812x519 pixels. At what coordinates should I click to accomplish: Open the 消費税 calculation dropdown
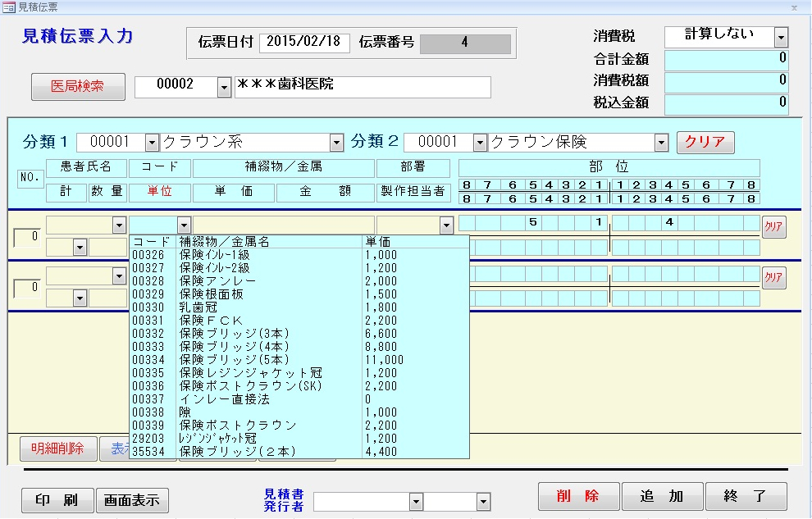click(x=781, y=37)
